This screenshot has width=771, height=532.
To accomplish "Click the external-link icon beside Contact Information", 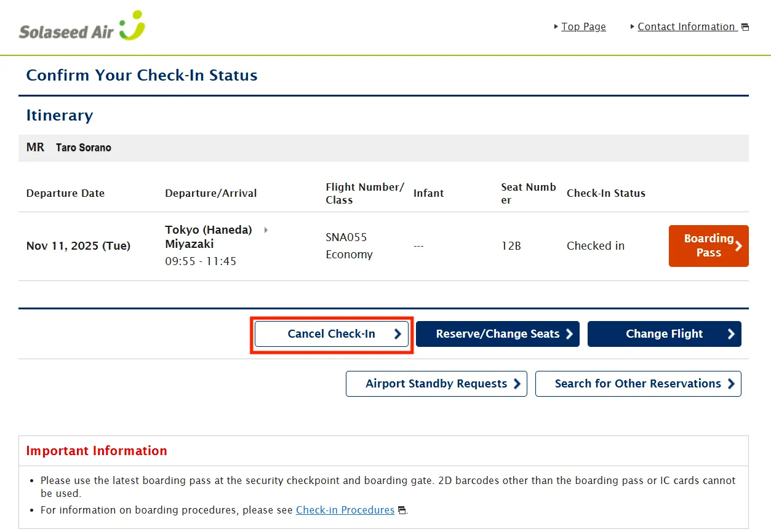I will 745,27.
